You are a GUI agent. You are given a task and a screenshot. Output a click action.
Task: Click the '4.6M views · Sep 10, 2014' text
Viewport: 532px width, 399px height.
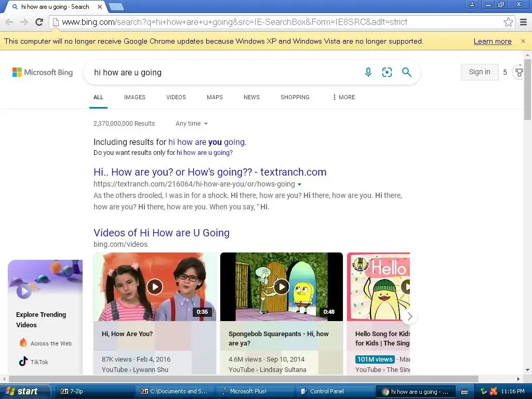point(267,359)
